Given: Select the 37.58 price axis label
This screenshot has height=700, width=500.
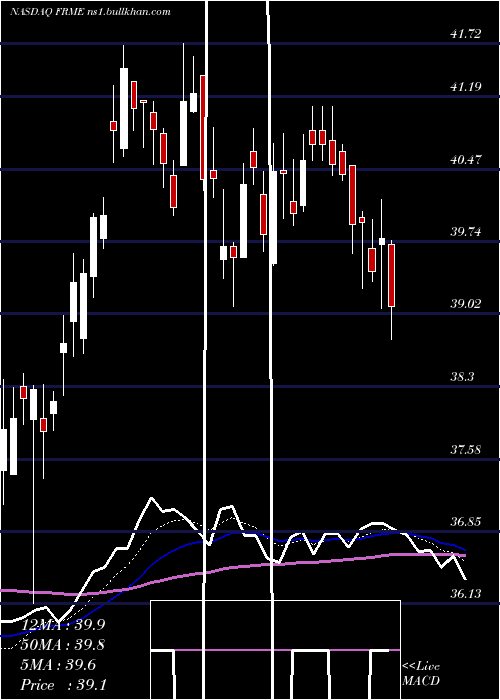Looking at the screenshot, I should [466, 449].
